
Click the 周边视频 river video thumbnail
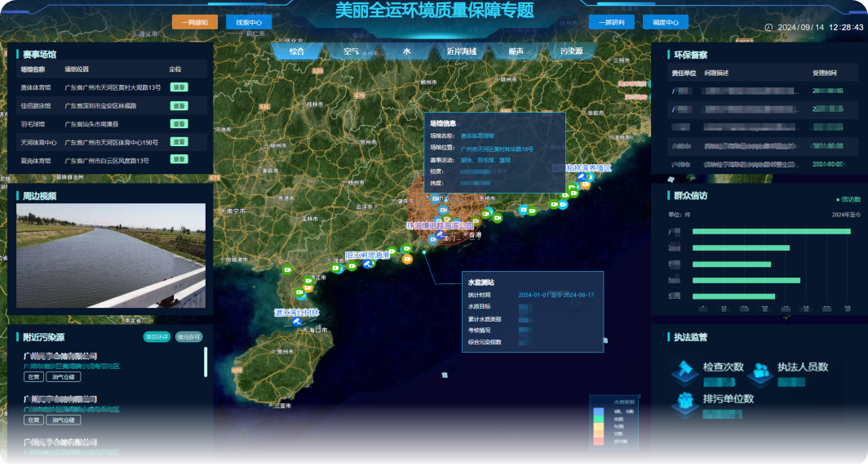click(x=111, y=256)
